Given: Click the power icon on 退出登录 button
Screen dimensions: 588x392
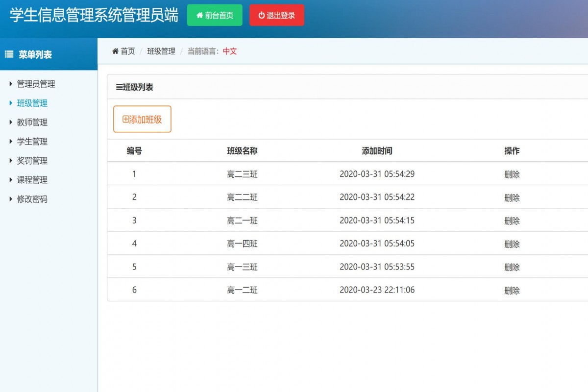Looking at the screenshot, I should 261,15.
